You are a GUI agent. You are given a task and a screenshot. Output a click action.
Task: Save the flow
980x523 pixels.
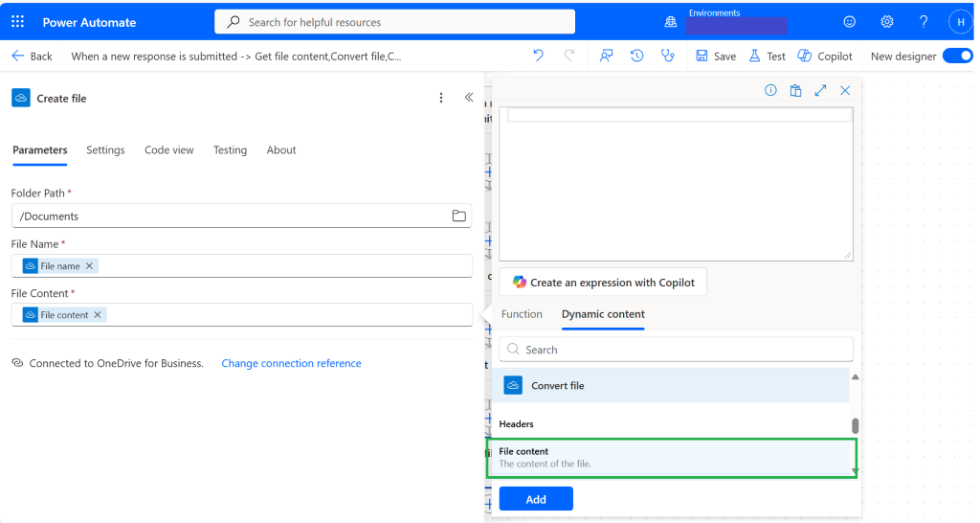[716, 57]
